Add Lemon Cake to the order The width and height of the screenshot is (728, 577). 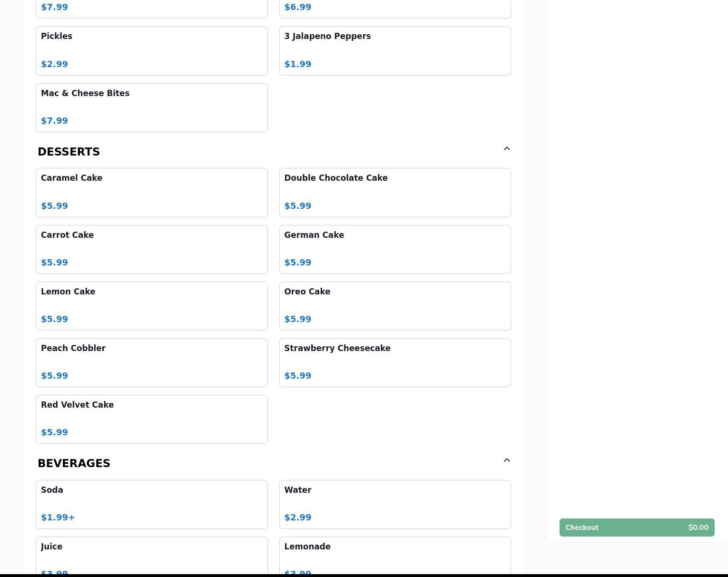[x=152, y=306]
